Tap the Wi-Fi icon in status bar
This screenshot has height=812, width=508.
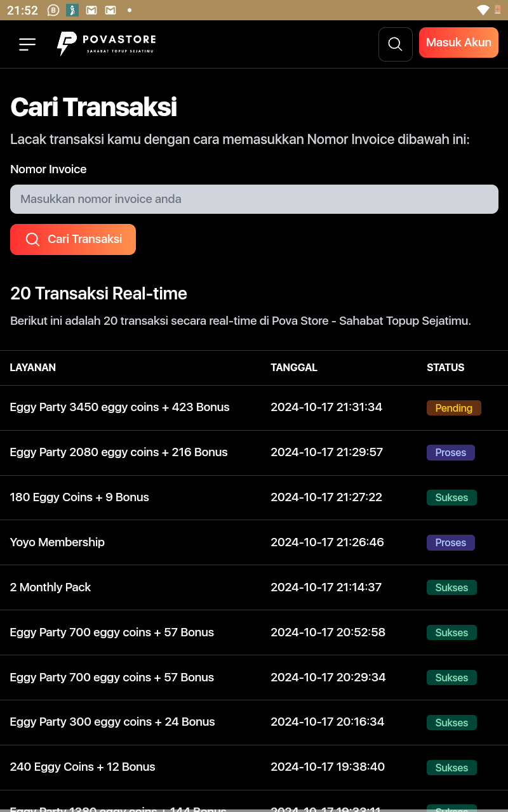point(483,10)
